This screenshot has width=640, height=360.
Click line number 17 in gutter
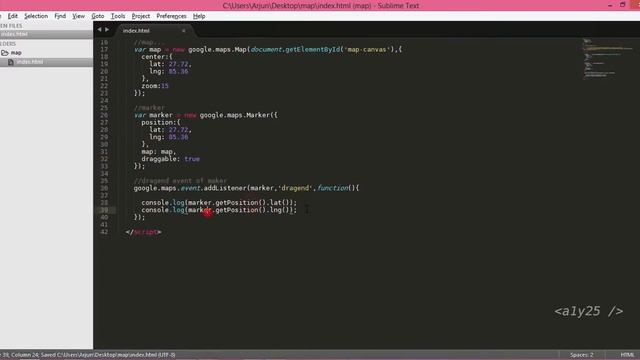pyautogui.click(x=104, y=49)
